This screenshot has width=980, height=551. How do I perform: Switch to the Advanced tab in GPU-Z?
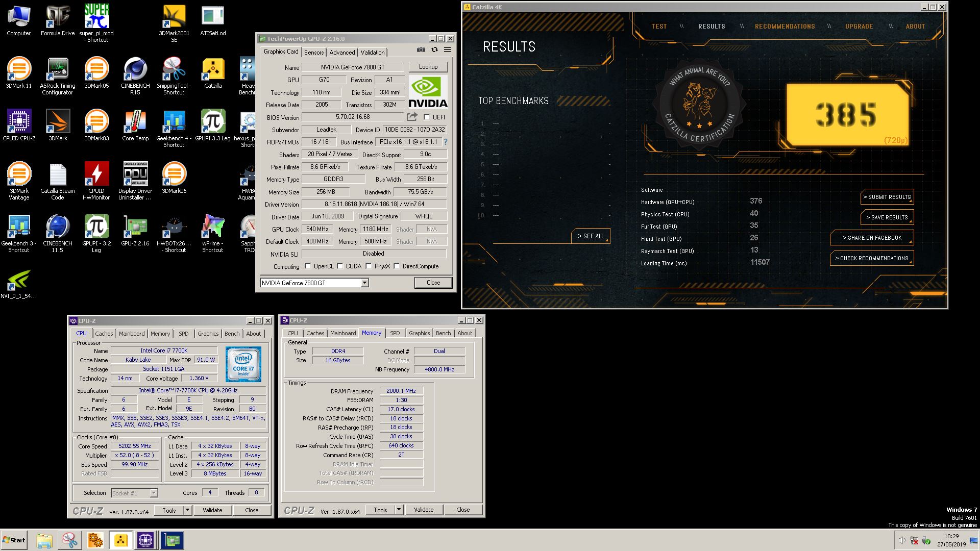click(342, 53)
